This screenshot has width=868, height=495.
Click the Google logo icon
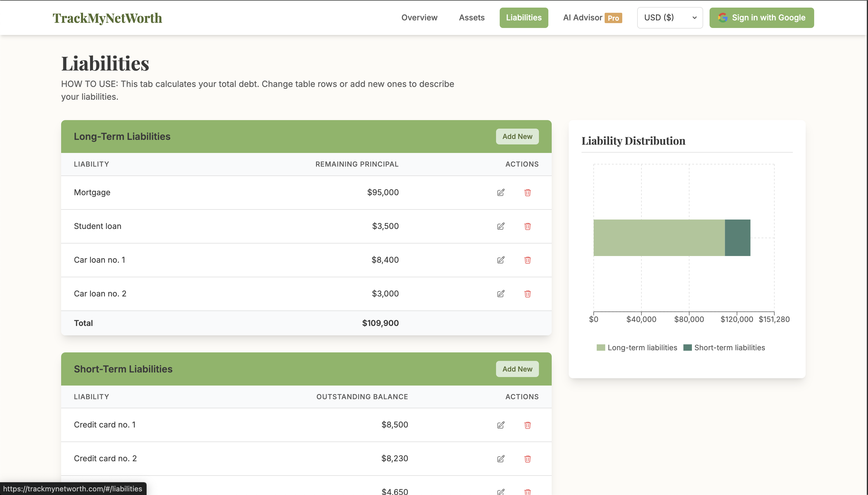723,18
